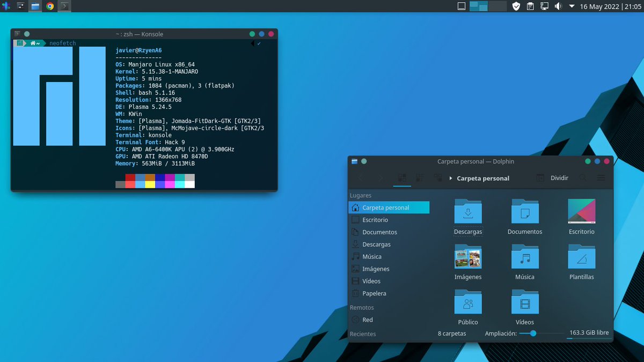Click the Carpeta personal breadcrumb in location bar
The height and width of the screenshot is (362, 644).
tap(483, 179)
